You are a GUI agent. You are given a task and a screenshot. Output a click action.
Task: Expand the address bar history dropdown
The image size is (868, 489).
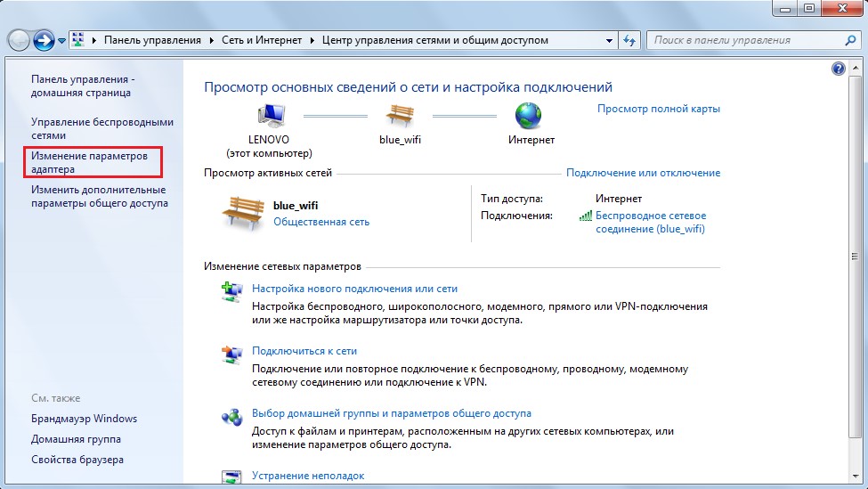(609, 40)
